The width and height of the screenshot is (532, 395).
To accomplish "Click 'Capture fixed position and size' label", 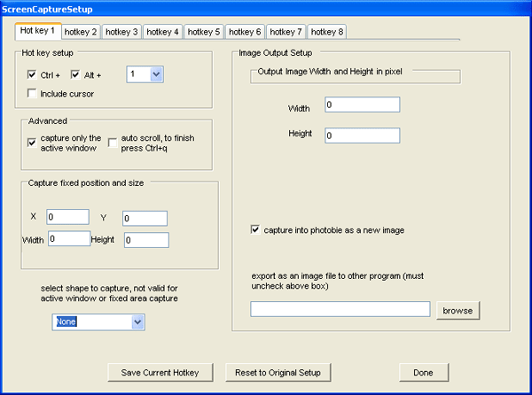I will [x=86, y=183].
